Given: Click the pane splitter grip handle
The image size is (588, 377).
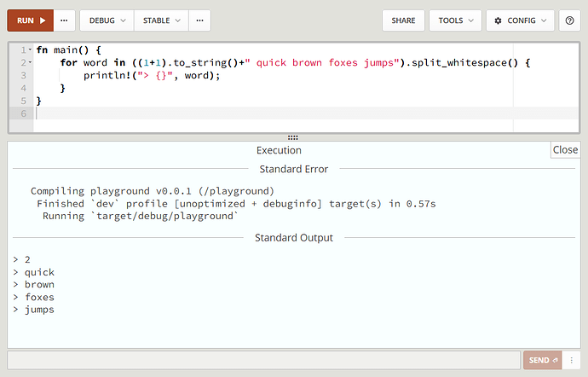Looking at the screenshot, I should point(293,137).
